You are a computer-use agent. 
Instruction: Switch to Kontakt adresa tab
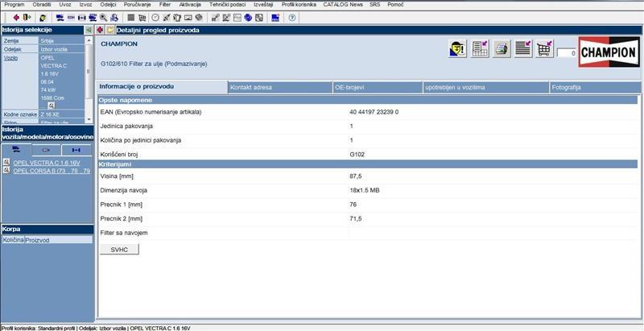click(280, 88)
